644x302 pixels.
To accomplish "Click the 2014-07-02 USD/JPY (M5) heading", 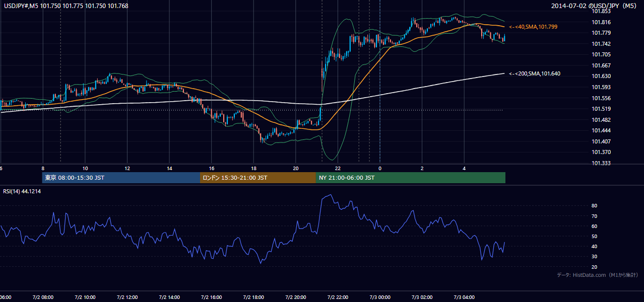I will pos(594,6).
